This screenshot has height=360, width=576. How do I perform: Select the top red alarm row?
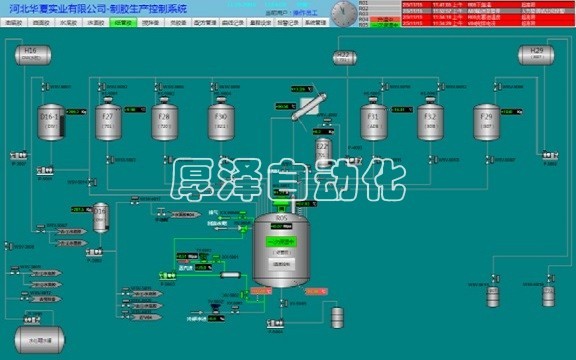[x=489, y=5]
